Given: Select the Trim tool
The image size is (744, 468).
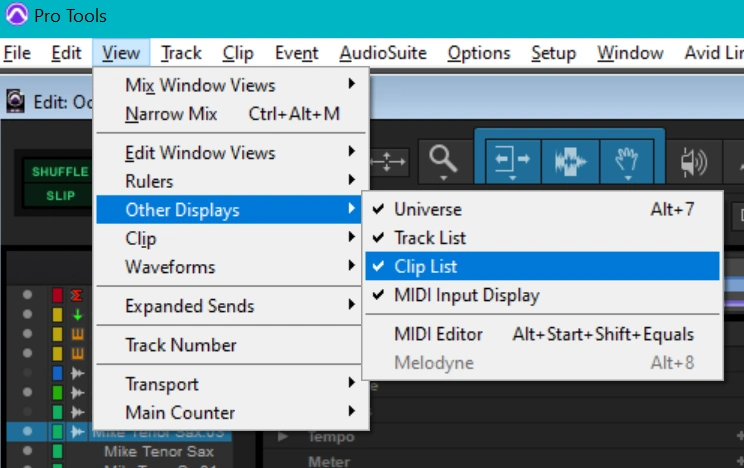Looking at the screenshot, I should (x=512, y=161).
